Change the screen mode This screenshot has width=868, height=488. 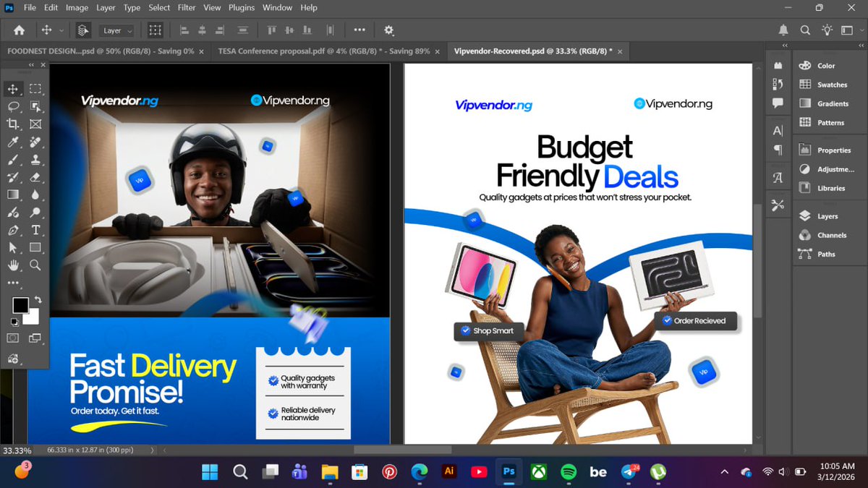[35, 338]
